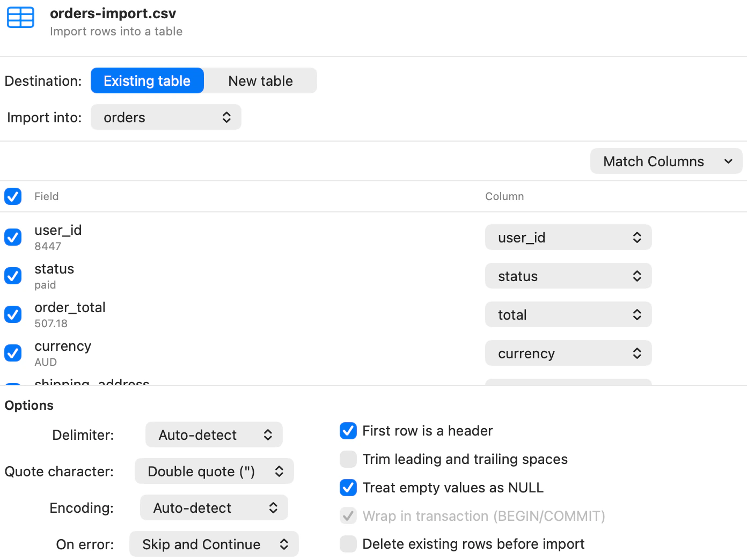Click the sample value paid

(45, 285)
